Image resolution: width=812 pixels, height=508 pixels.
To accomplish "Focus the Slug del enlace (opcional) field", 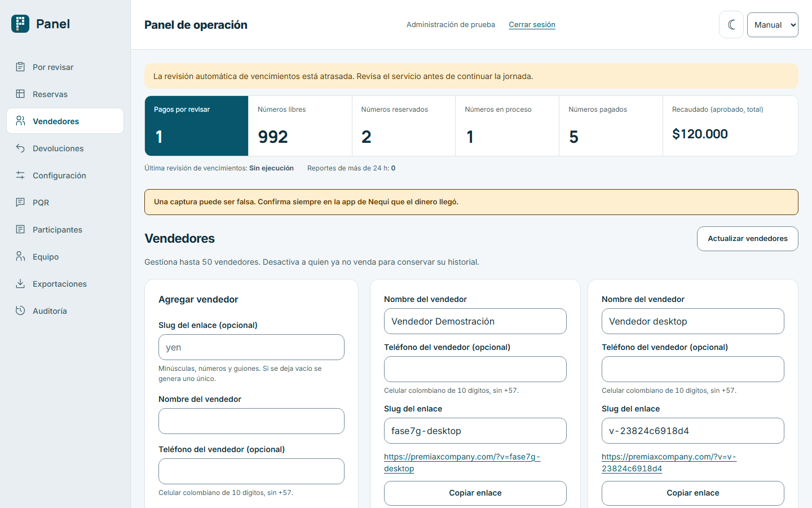I will pos(251,347).
